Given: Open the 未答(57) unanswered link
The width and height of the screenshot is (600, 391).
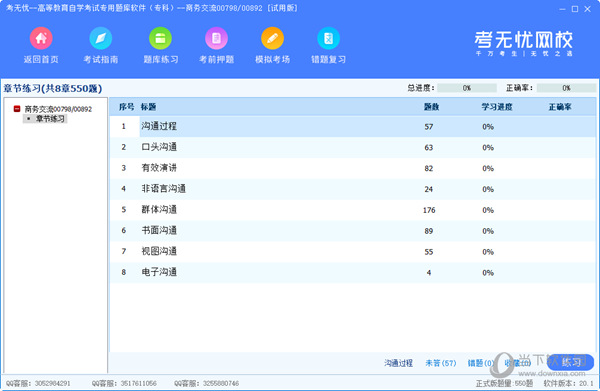Looking at the screenshot, I should click(441, 363).
